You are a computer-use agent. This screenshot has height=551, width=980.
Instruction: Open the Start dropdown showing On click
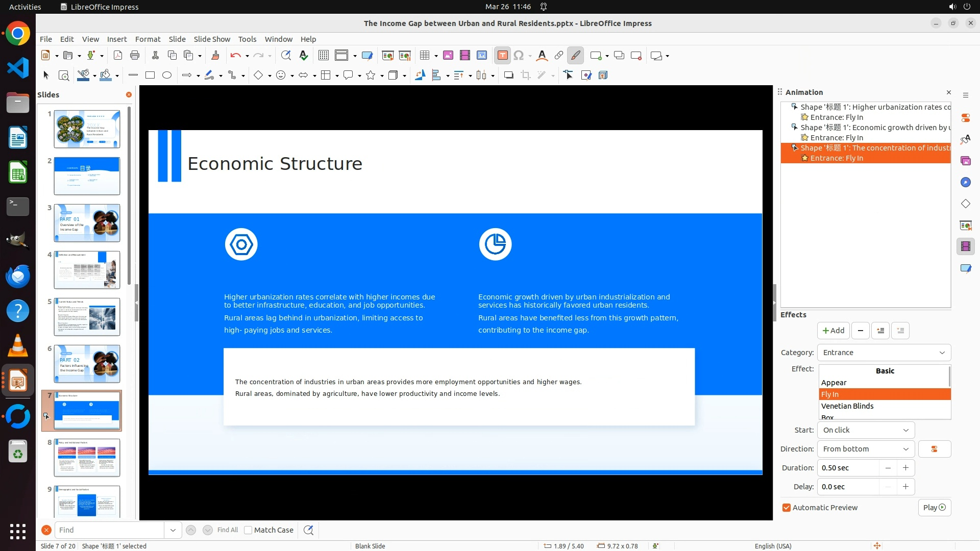click(866, 430)
